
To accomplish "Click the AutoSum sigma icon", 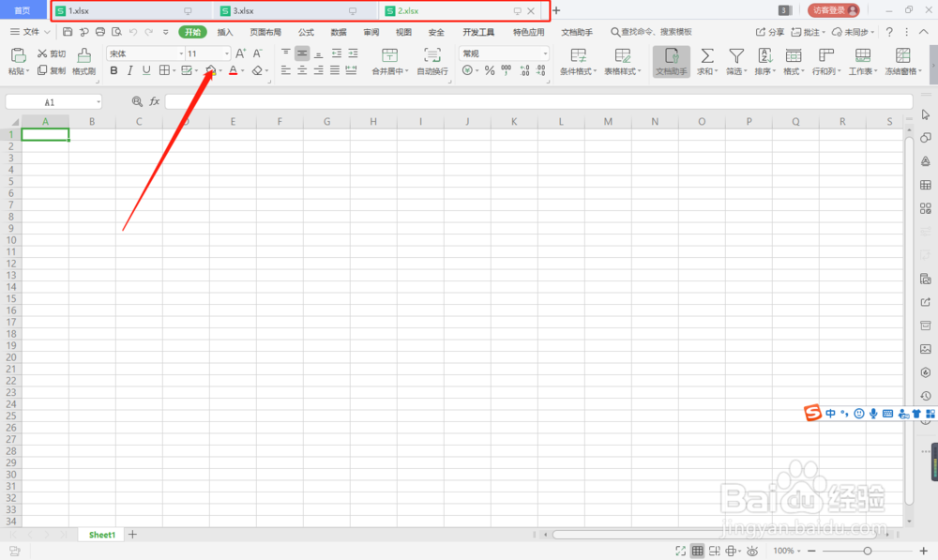I will pos(706,55).
